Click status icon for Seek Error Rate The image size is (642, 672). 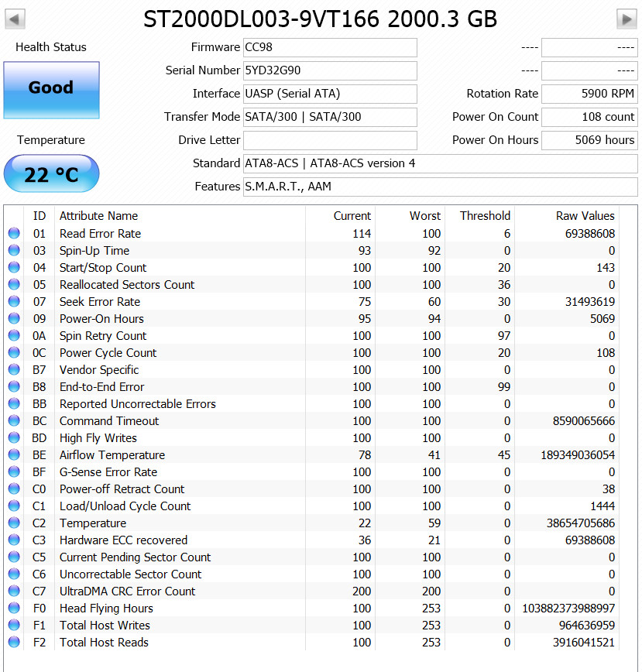click(14, 301)
